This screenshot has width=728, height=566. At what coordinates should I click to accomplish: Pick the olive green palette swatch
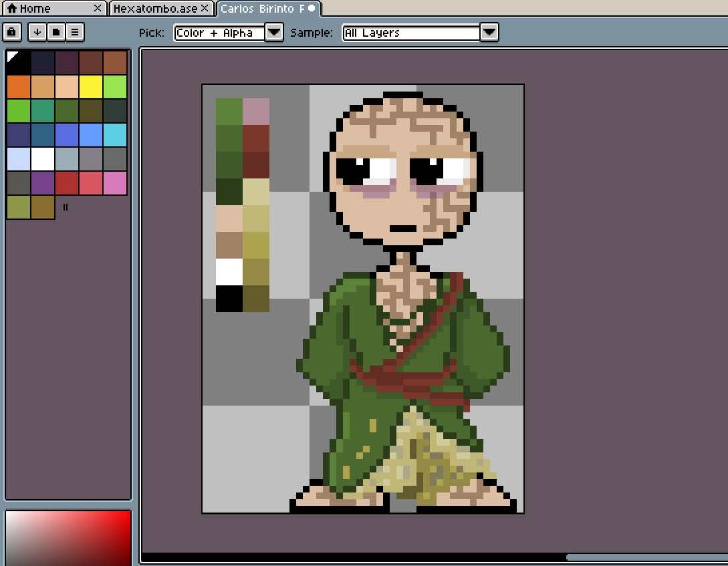coord(19,207)
